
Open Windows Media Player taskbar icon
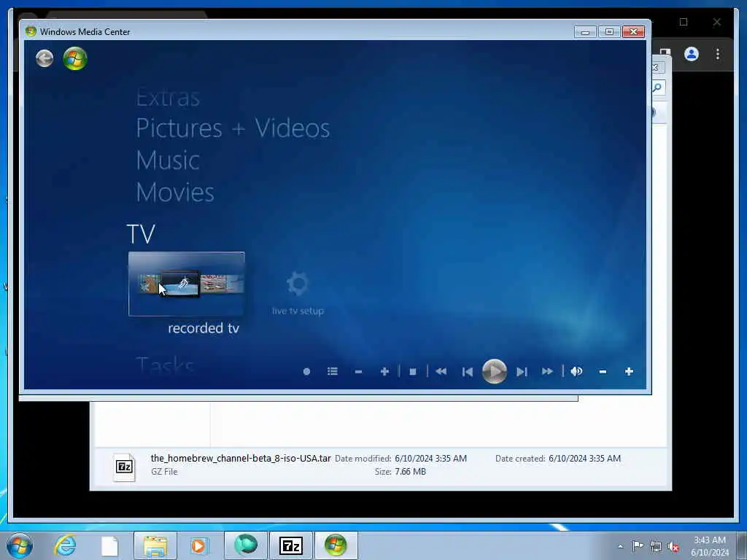(x=198, y=545)
